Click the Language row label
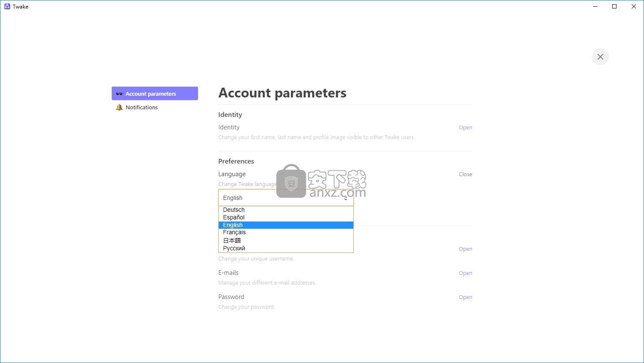This screenshot has width=644, height=363. pyautogui.click(x=232, y=174)
